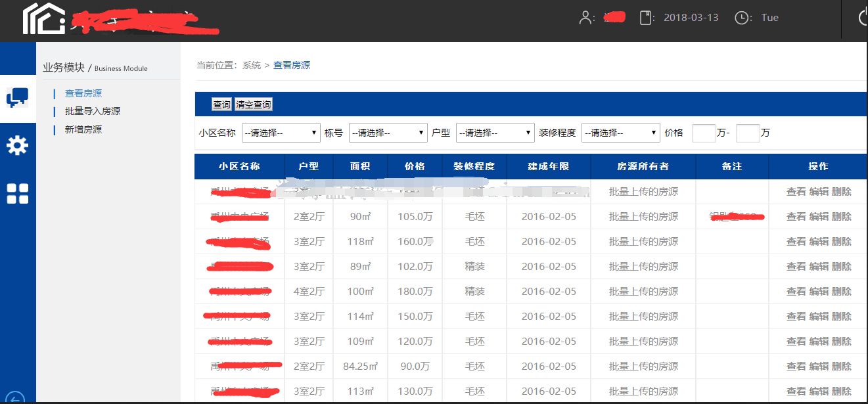Select 新增房源 in the sidebar menu
Image resolution: width=868 pixels, height=404 pixels.
[83, 130]
